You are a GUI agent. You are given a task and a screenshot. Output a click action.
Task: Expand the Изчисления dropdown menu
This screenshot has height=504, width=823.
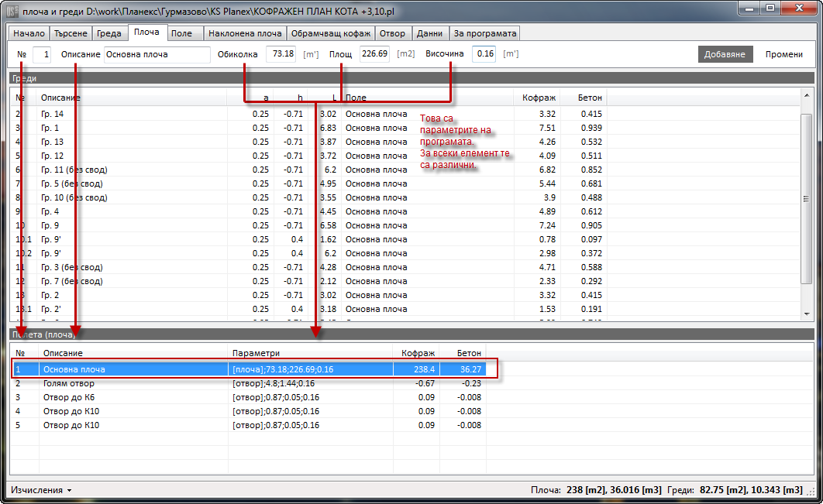[41, 490]
